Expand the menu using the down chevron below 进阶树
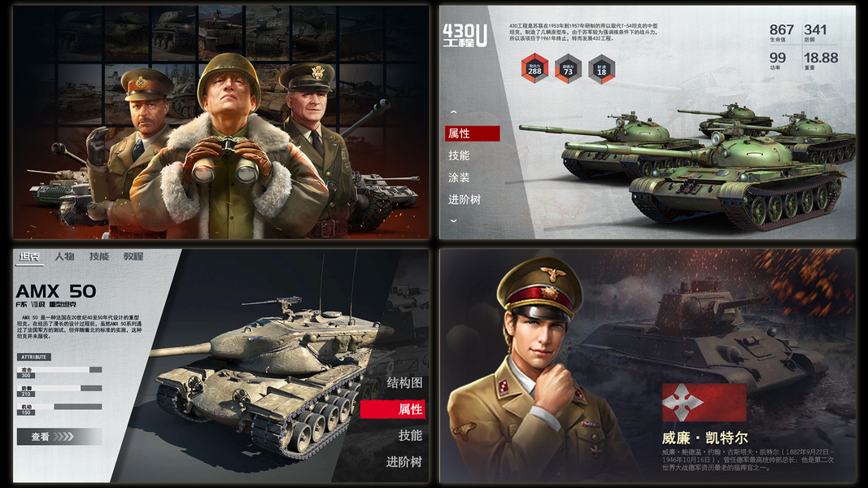 tap(453, 220)
